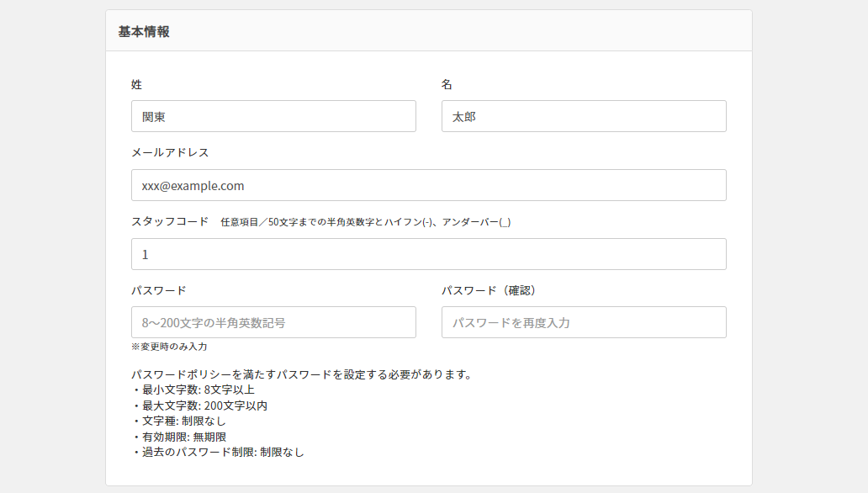This screenshot has width=868, height=493.
Task: Click the 名 input field containing 太郎
Action: (x=584, y=116)
